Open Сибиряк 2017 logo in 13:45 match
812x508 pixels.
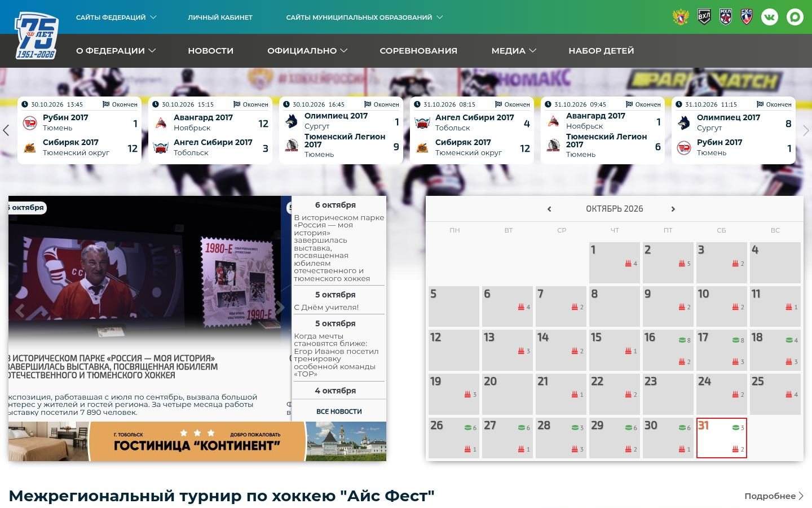(30, 148)
